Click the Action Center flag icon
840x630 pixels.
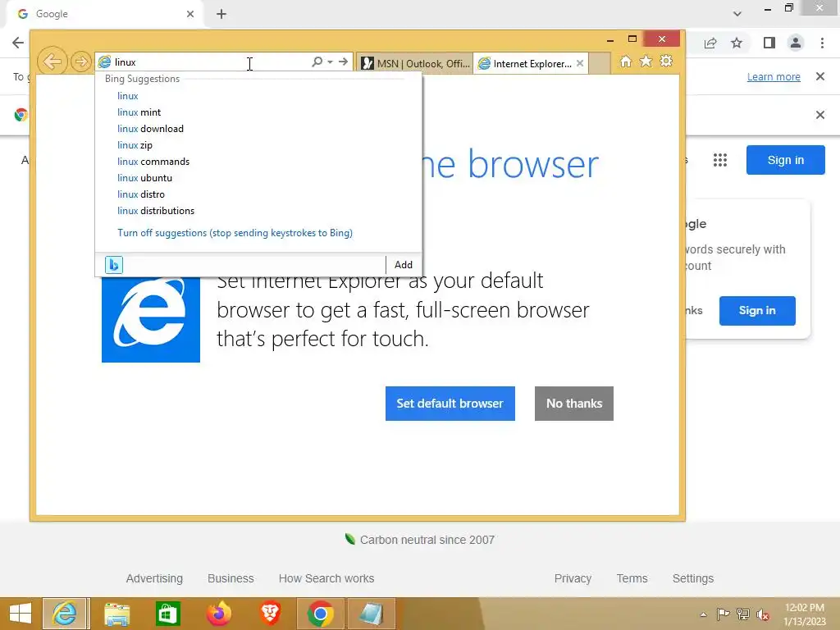coord(723,614)
